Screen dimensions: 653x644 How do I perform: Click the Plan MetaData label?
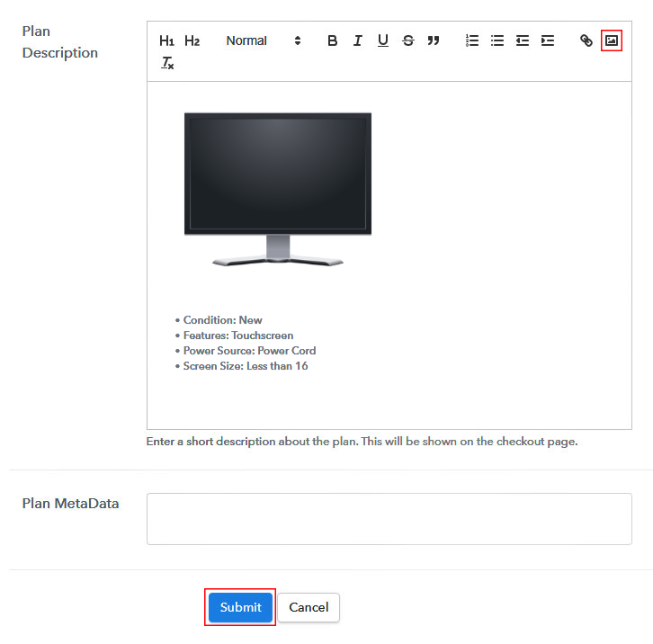click(x=70, y=504)
